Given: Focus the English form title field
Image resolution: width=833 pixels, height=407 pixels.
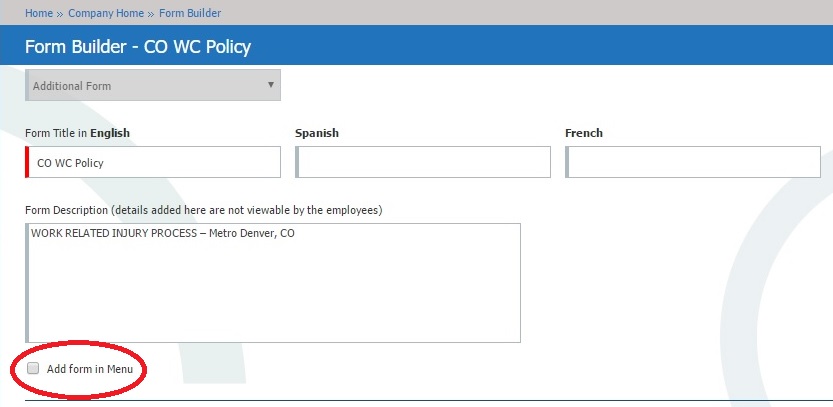Looking at the screenshot, I should click(153, 162).
